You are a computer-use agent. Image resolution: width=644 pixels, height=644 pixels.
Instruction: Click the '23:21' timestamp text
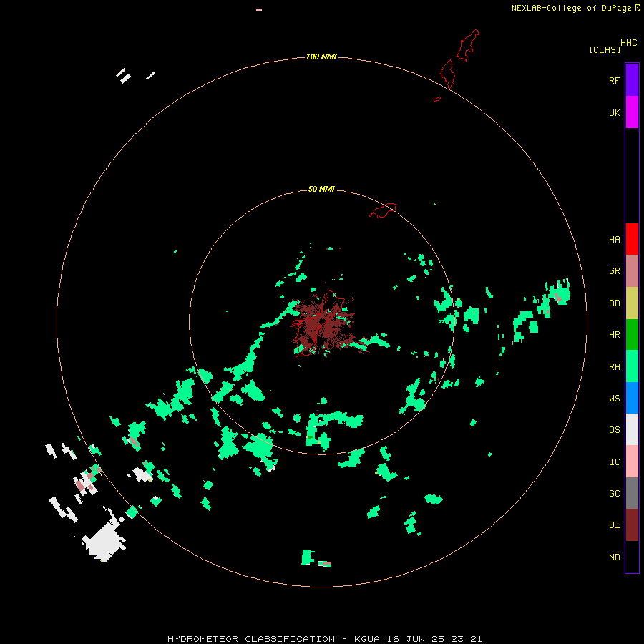467,639
